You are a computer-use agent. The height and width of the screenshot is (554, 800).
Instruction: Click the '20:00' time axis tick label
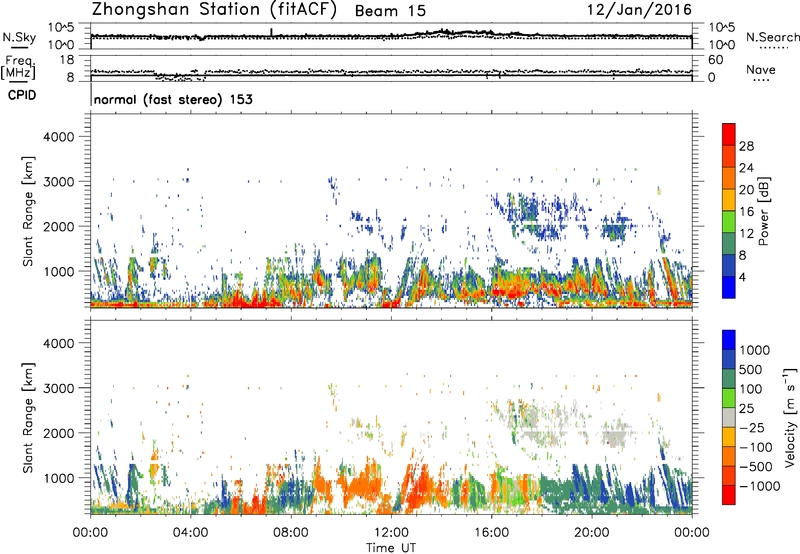592,533
